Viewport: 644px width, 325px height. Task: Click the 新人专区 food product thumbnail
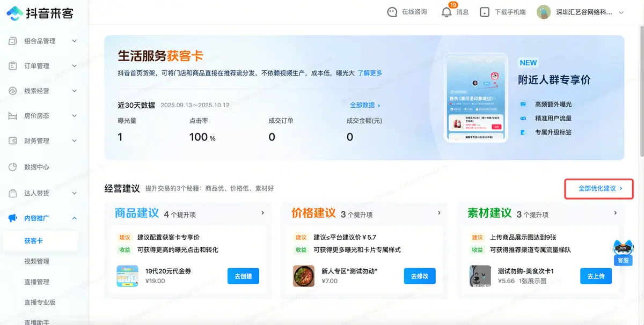click(304, 276)
